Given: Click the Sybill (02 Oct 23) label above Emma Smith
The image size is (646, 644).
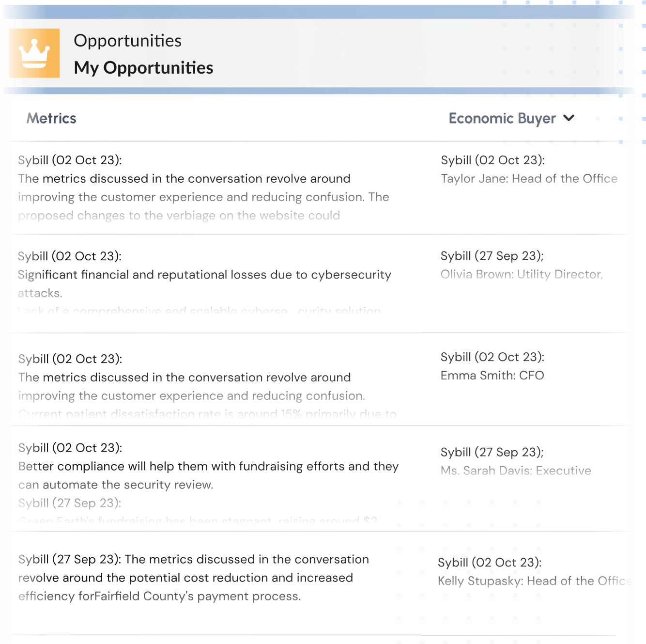Looking at the screenshot, I should (x=492, y=357).
